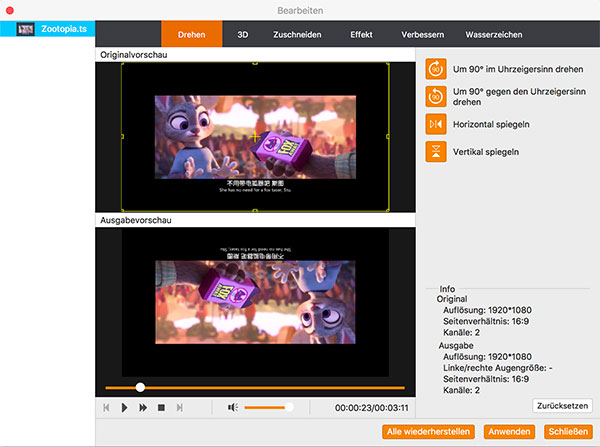
Task: Play the video preview
Action: pyautogui.click(x=124, y=408)
